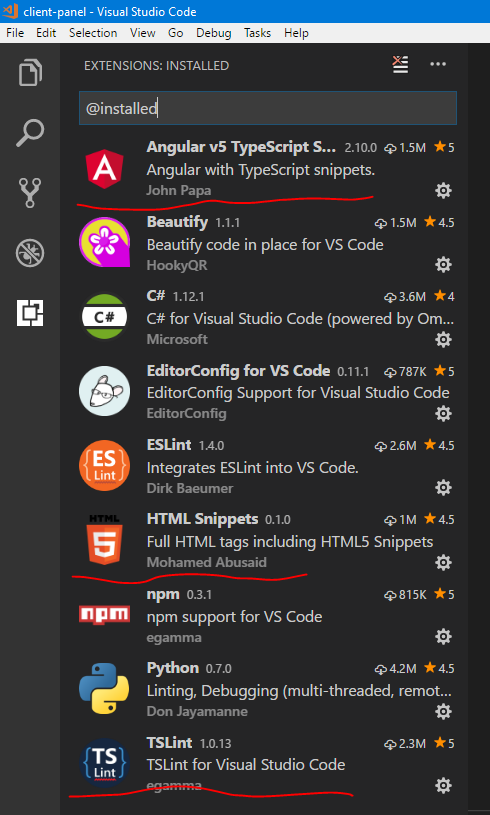The height and width of the screenshot is (815, 490).
Task: Open the Explorer view in activity bar
Action: pos(30,72)
